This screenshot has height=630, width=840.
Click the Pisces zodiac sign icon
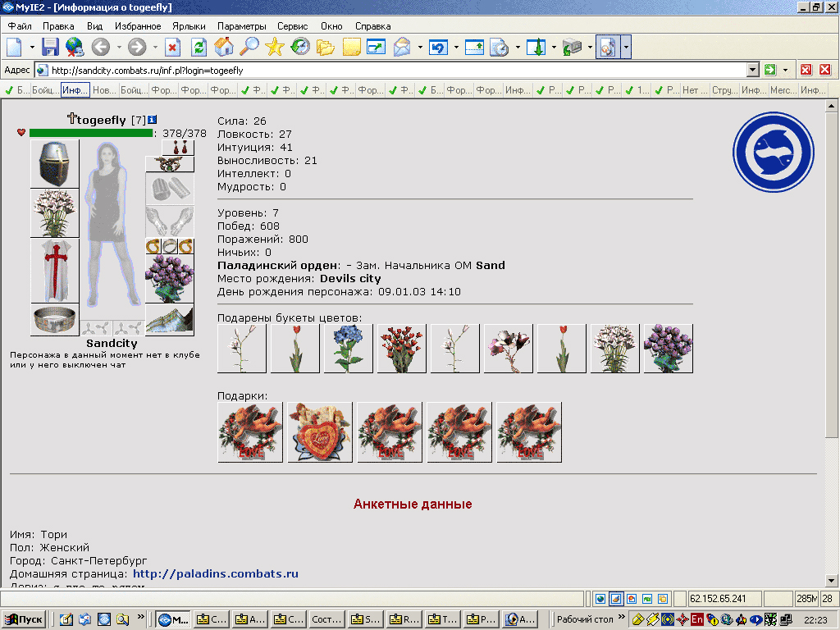(x=773, y=152)
